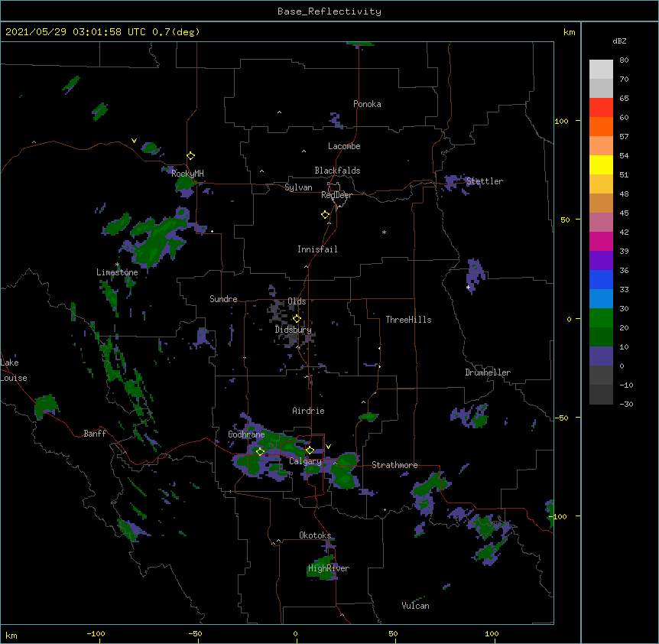This screenshot has height=644, width=659.
Task: Click the white asterisk marker above Limestone
Action: tap(118, 265)
